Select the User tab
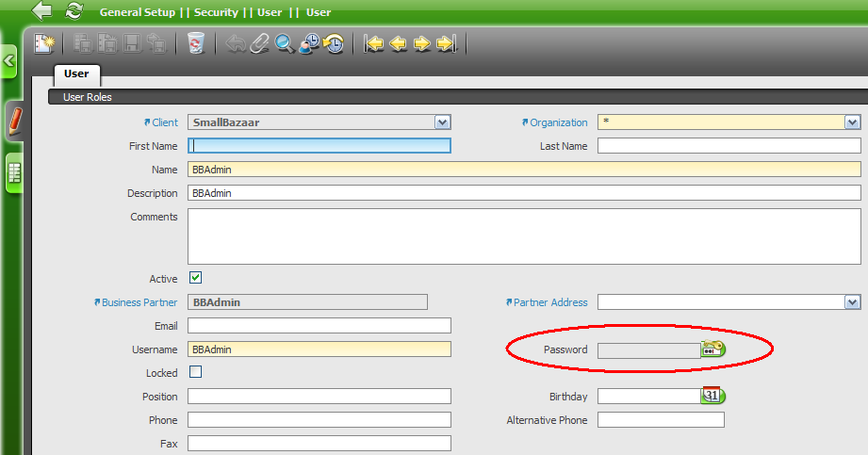868x455 pixels. (76, 73)
